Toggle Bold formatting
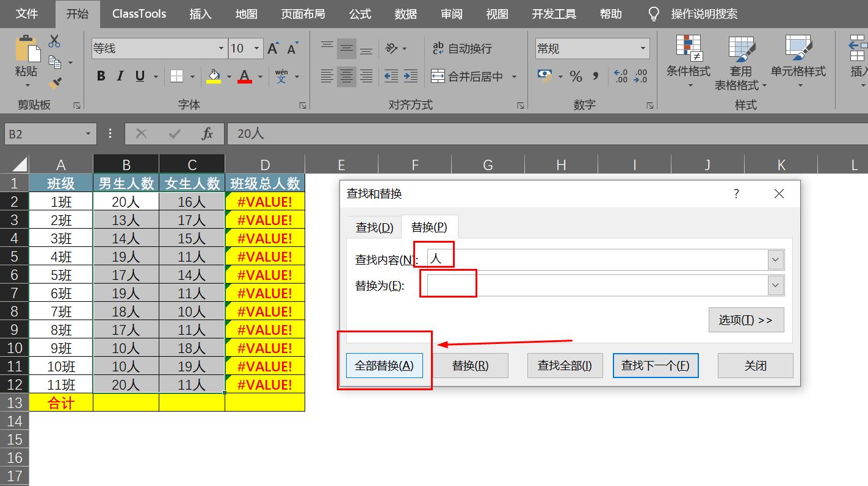Image resolution: width=868 pixels, height=486 pixels. point(101,76)
